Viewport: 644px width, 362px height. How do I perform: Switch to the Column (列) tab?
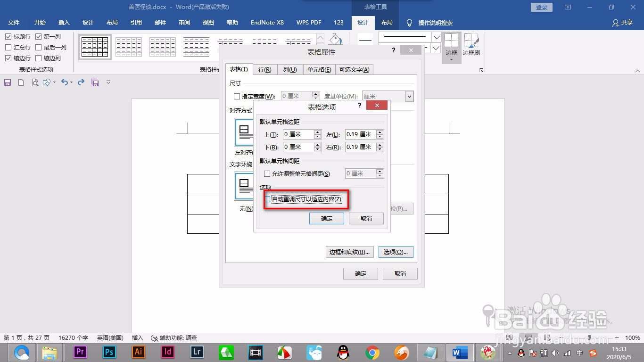(x=290, y=69)
